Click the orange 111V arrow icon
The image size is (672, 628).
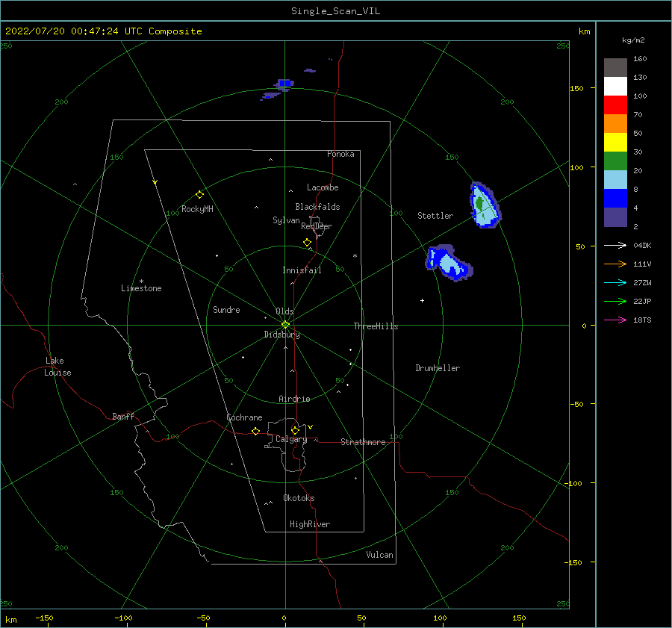pyautogui.click(x=615, y=264)
